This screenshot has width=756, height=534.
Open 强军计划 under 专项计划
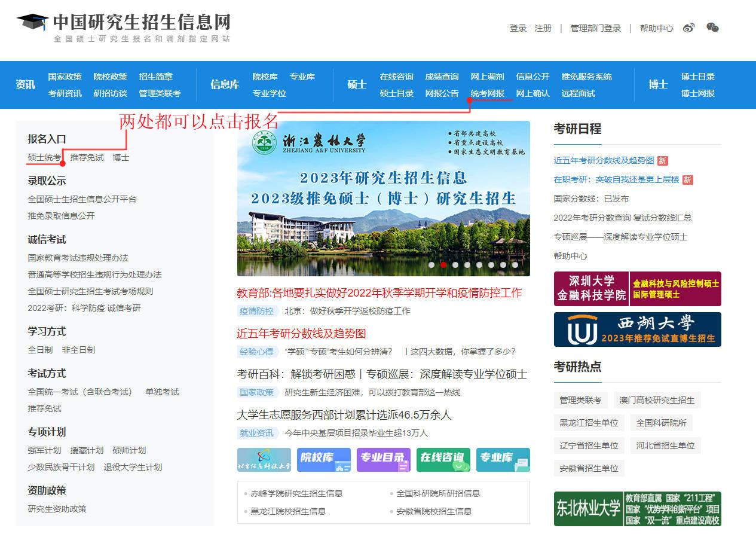tap(44, 450)
